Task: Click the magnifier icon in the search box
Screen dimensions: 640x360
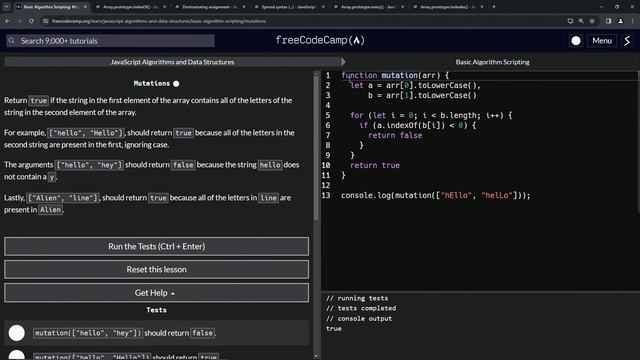Action: [x=12, y=41]
